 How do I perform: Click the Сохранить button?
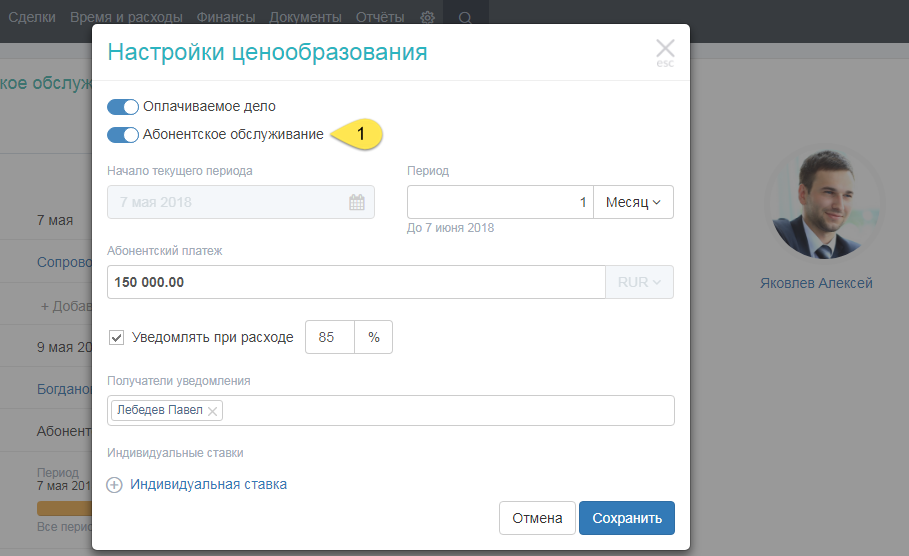(626, 518)
